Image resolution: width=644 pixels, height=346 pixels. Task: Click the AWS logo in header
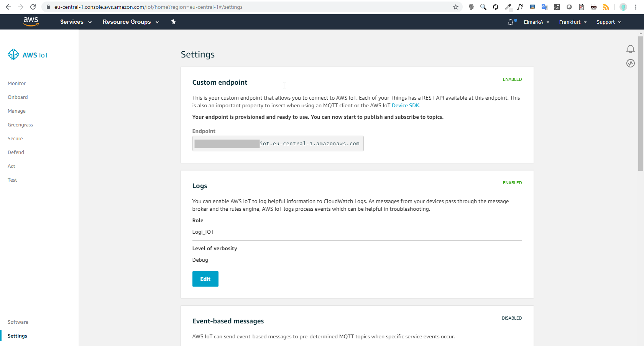click(x=31, y=22)
